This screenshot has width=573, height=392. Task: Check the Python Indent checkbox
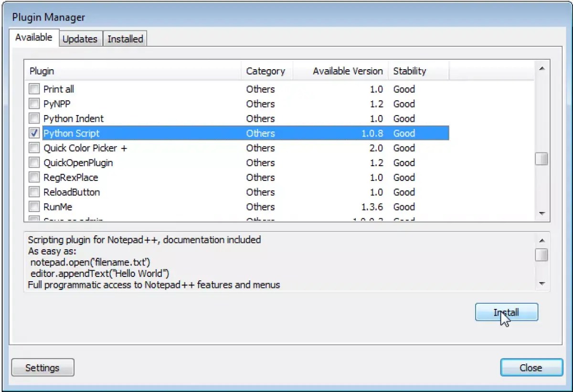click(34, 118)
